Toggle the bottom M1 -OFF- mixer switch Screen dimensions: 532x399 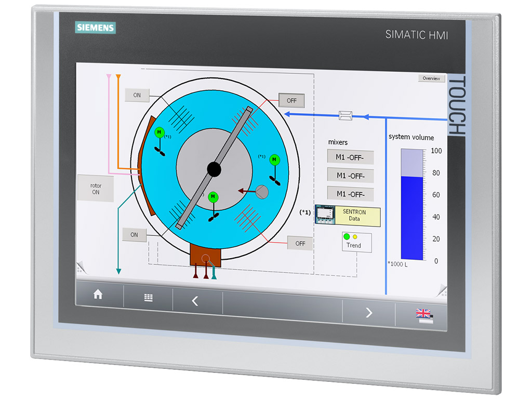[350, 194]
